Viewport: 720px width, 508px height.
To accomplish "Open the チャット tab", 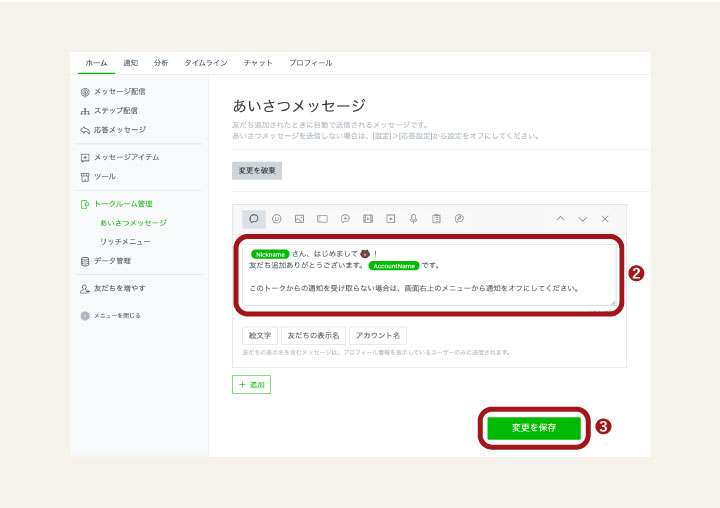I will pyautogui.click(x=258, y=63).
